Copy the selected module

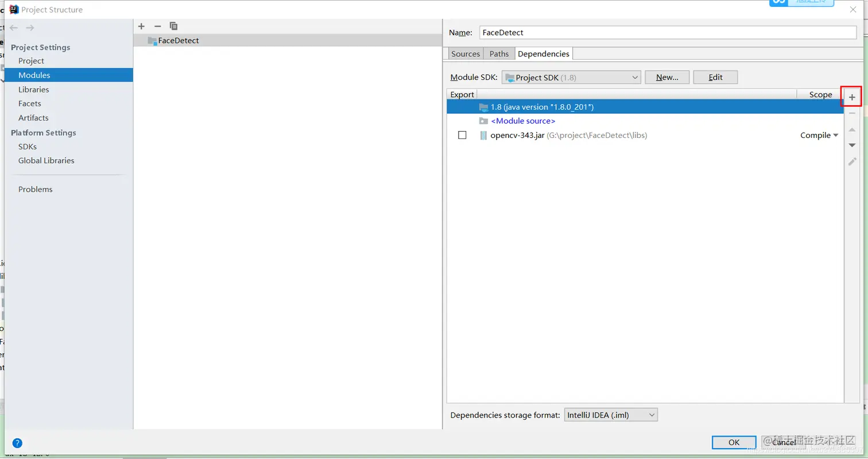[174, 26]
